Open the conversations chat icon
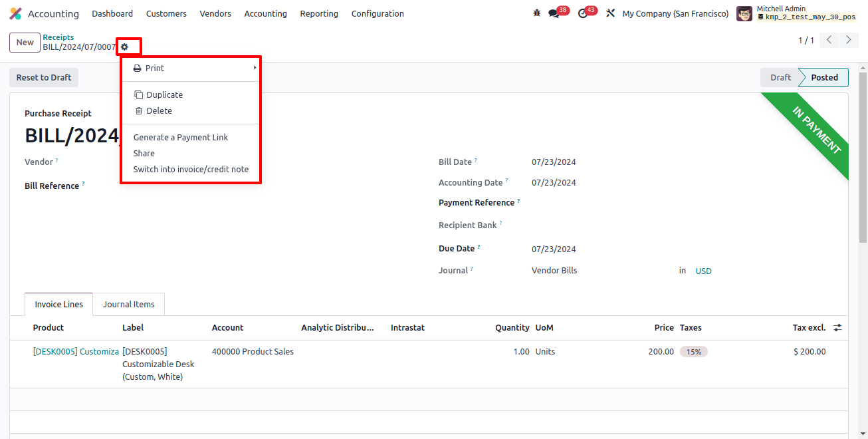This screenshot has width=868, height=439. click(554, 13)
